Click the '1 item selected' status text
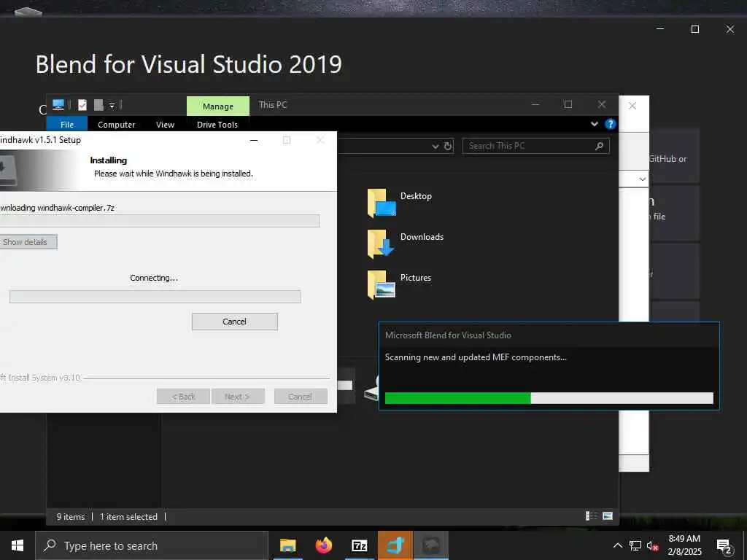This screenshot has height=560, width=747. click(128, 517)
